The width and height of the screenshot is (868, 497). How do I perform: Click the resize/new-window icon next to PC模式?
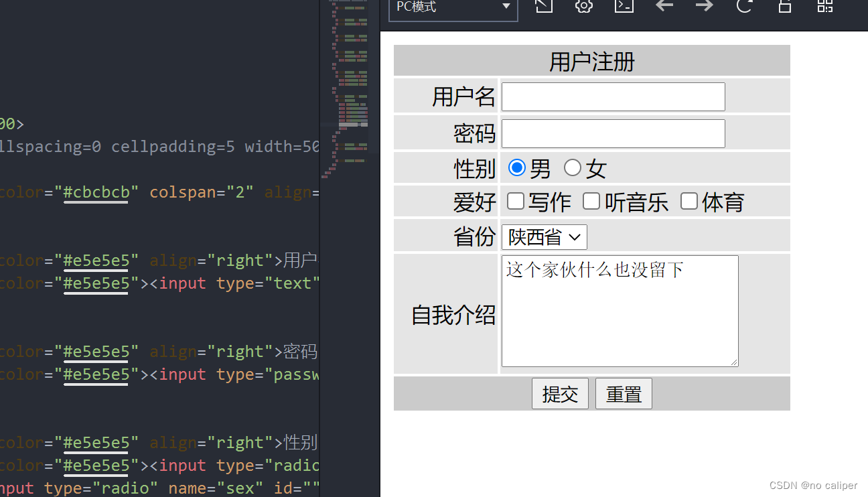(x=543, y=7)
